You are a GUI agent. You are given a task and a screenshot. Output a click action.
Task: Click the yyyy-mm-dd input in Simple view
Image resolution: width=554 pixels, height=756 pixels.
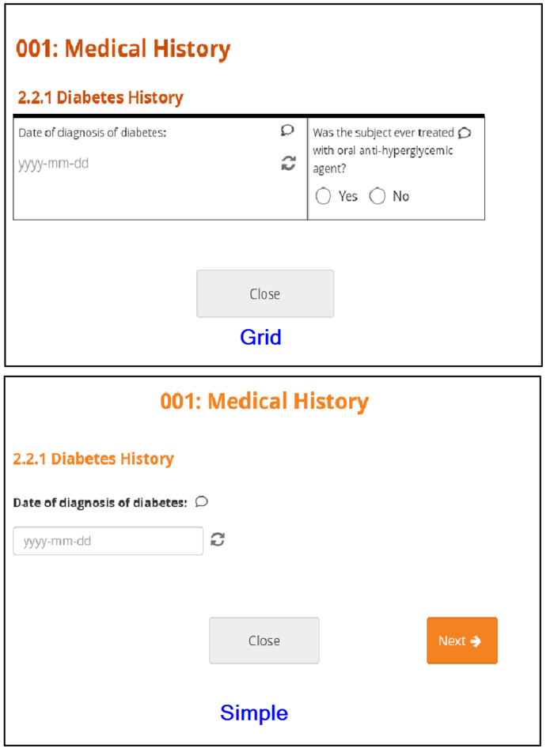[x=108, y=540]
